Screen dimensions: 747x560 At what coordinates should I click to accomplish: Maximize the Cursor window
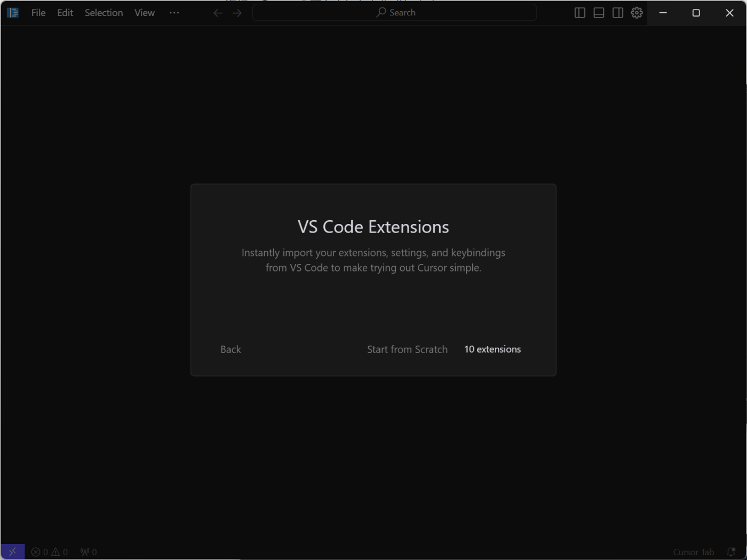[x=696, y=13]
